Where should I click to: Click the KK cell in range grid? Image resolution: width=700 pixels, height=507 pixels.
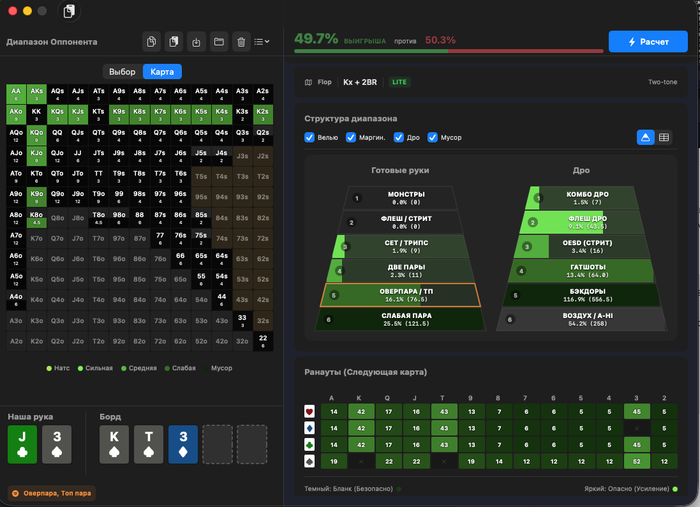click(x=37, y=115)
